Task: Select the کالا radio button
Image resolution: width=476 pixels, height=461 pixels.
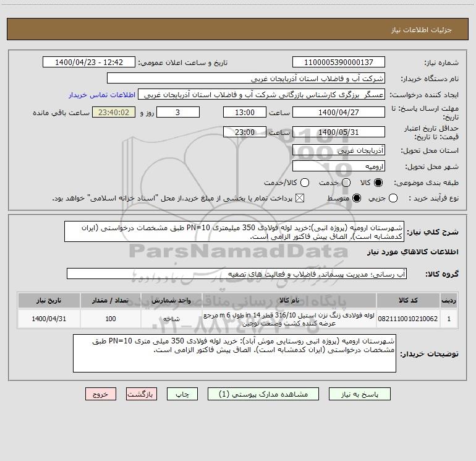Action: (378, 183)
